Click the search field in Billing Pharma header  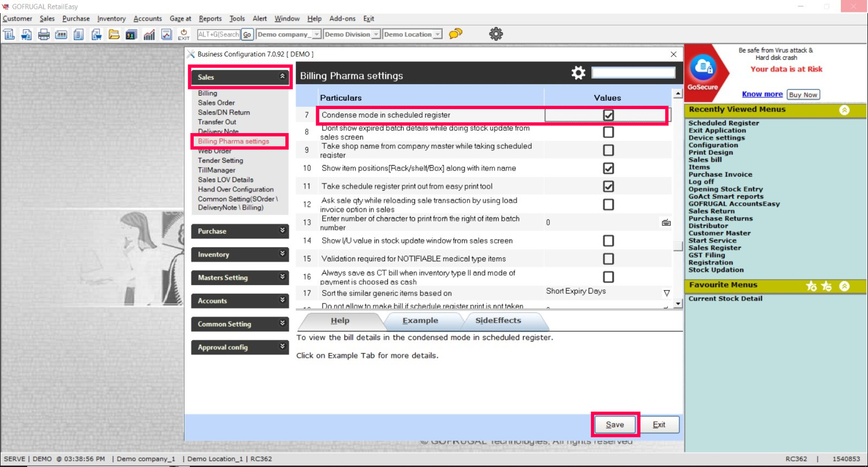point(633,73)
